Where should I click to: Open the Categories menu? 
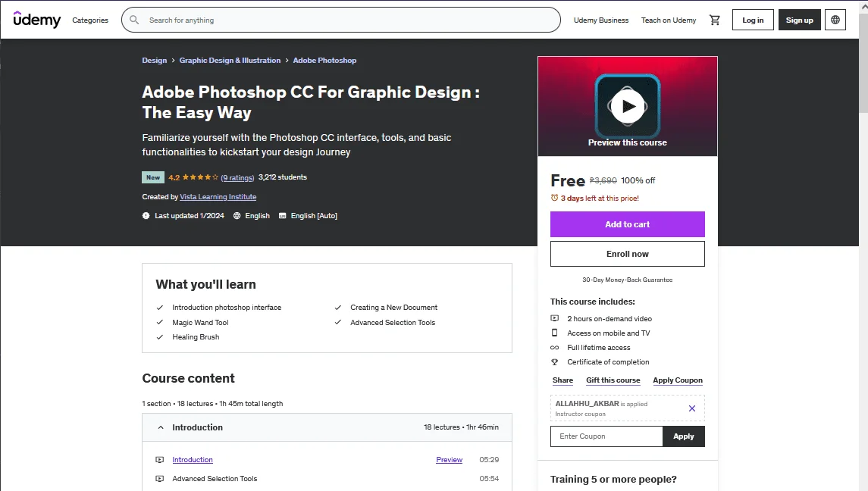[x=90, y=20]
